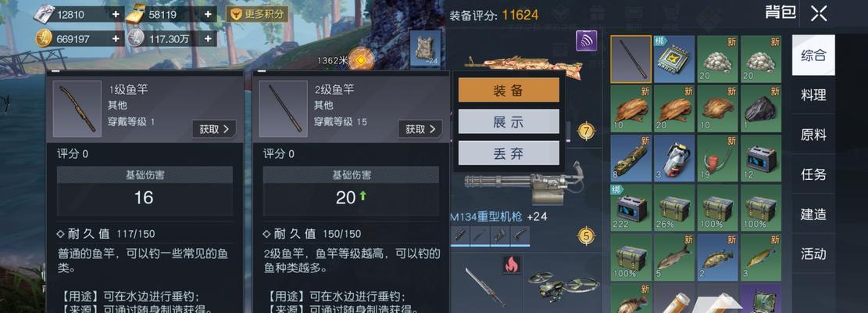Viewport: 868px width, 313px height.
Task: Open 更多积分 more points button
Action: [x=257, y=14]
